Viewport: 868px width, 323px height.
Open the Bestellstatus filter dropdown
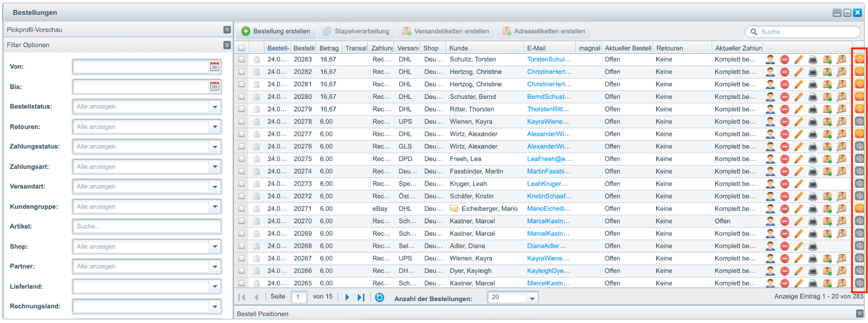[215, 107]
